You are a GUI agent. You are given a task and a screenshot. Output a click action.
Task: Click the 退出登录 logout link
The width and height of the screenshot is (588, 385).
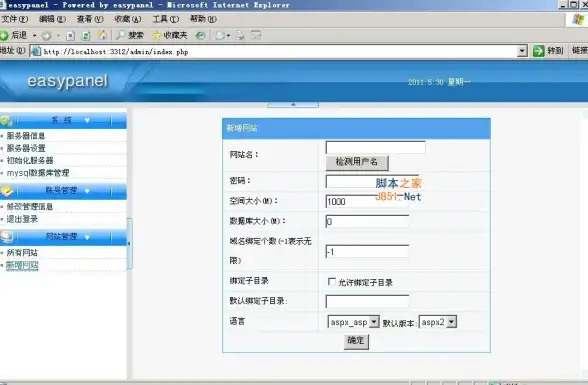click(x=22, y=219)
